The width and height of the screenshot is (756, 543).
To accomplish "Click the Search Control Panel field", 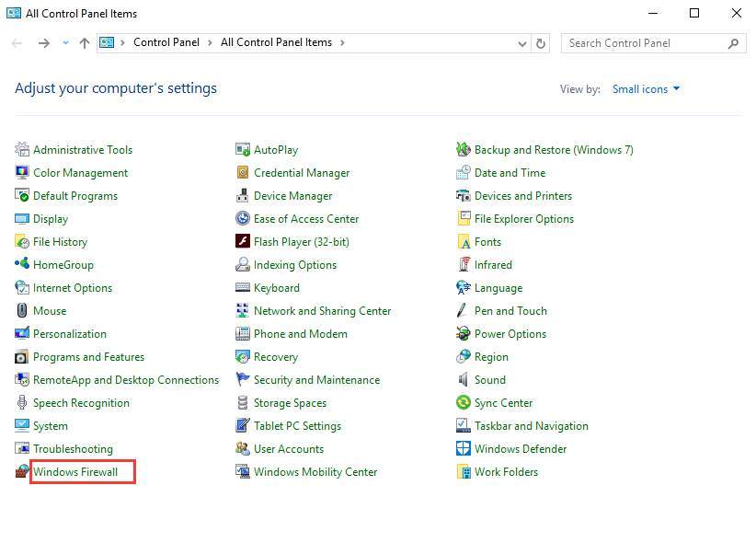I will pyautogui.click(x=644, y=43).
